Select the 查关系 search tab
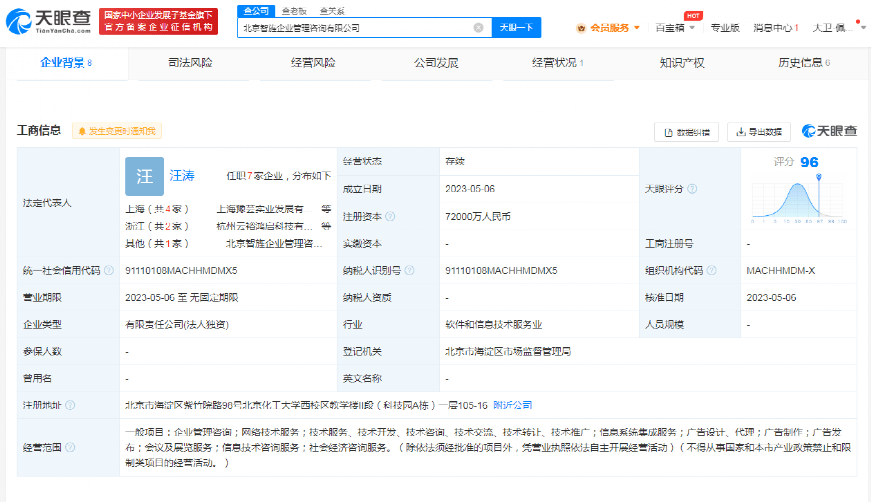This screenshot has height=502, width=871. click(332, 11)
